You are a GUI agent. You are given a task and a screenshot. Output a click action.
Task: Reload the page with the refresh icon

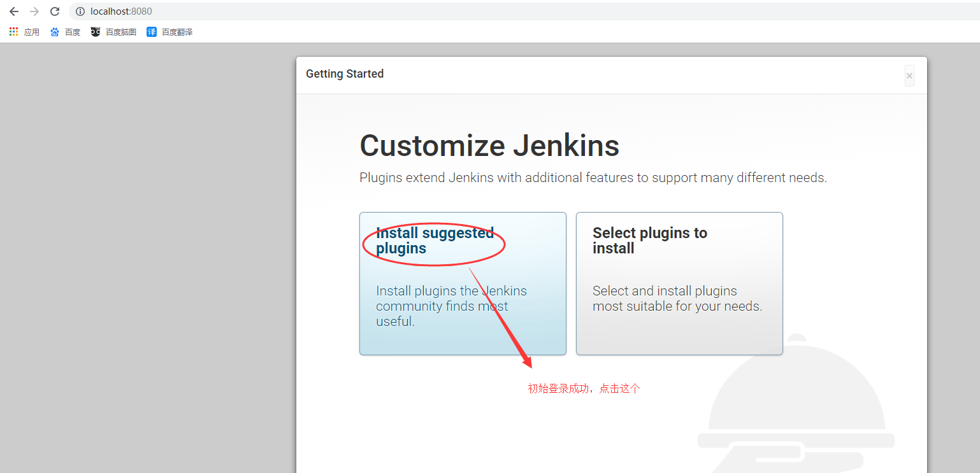click(x=55, y=11)
